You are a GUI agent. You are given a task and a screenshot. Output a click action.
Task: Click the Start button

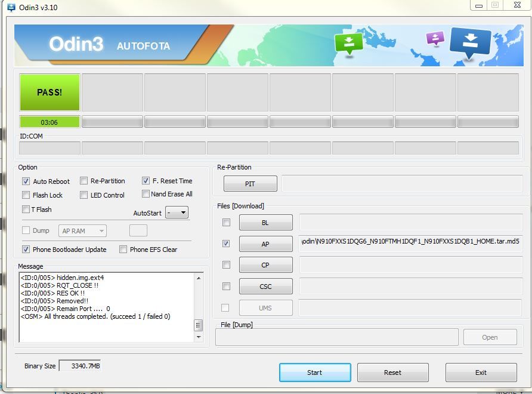315,373
